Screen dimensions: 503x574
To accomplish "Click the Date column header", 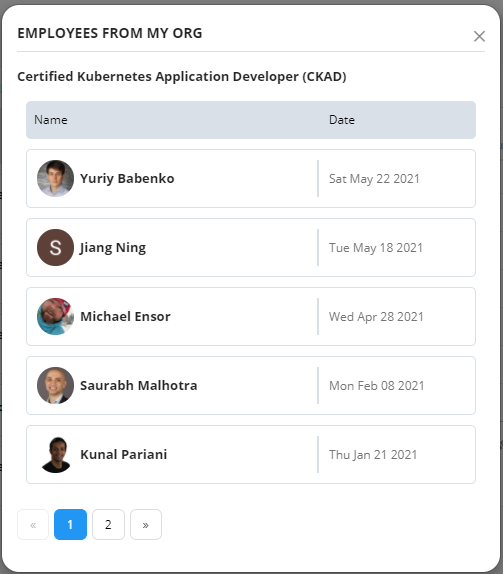I will coord(342,120).
